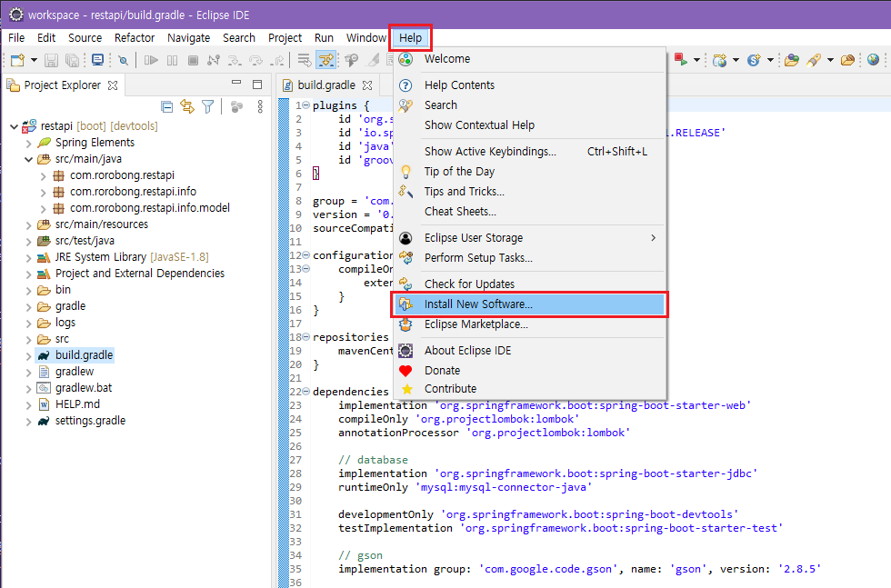This screenshot has width=891, height=588.
Task: Toggle Use Step Filters highlighted icon
Action: pos(326,60)
